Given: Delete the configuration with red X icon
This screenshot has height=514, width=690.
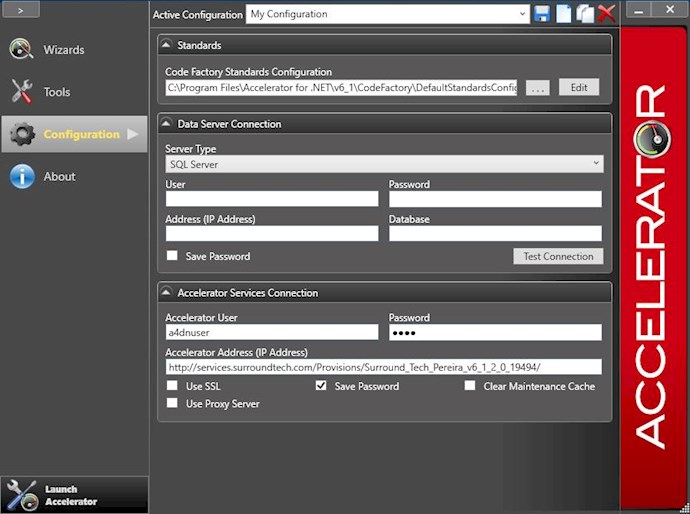Looking at the screenshot, I should pos(606,14).
